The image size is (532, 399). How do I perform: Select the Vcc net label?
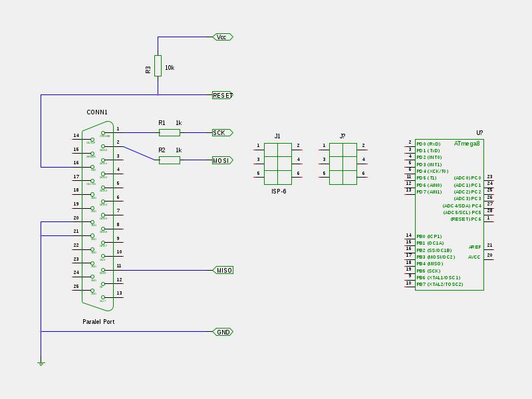pos(223,37)
